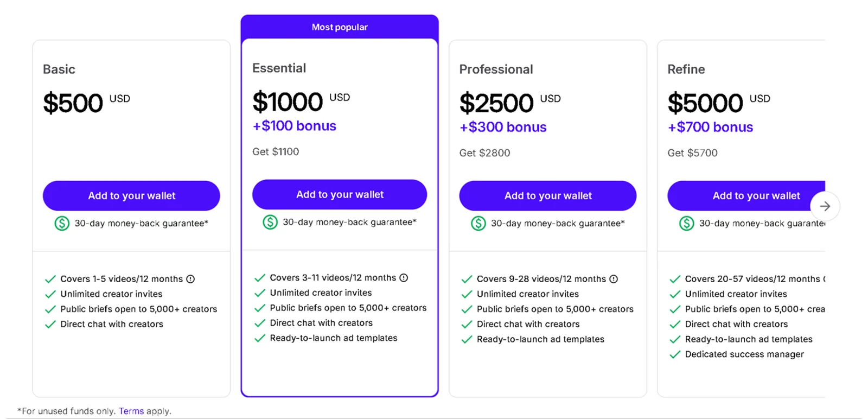This screenshot has width=868, height=419.
Task: Click the dollar icon under Essential's wallet button
Action: click(270, 221)
